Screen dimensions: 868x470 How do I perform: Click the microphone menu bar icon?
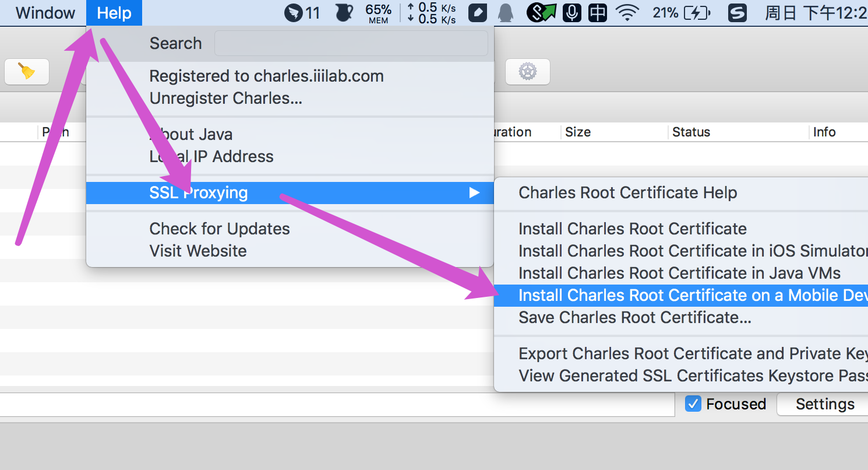(x=572, y=13)
